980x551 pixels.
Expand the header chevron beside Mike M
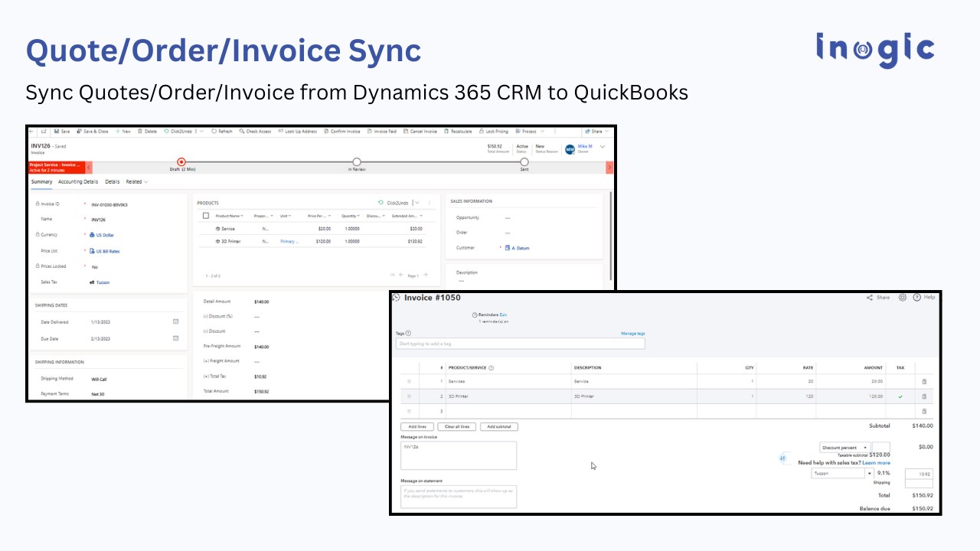click(x=603, y=147)
